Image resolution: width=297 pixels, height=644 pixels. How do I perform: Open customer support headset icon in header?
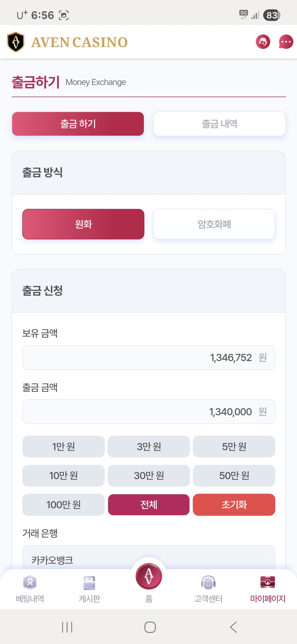tap(263, 42)
